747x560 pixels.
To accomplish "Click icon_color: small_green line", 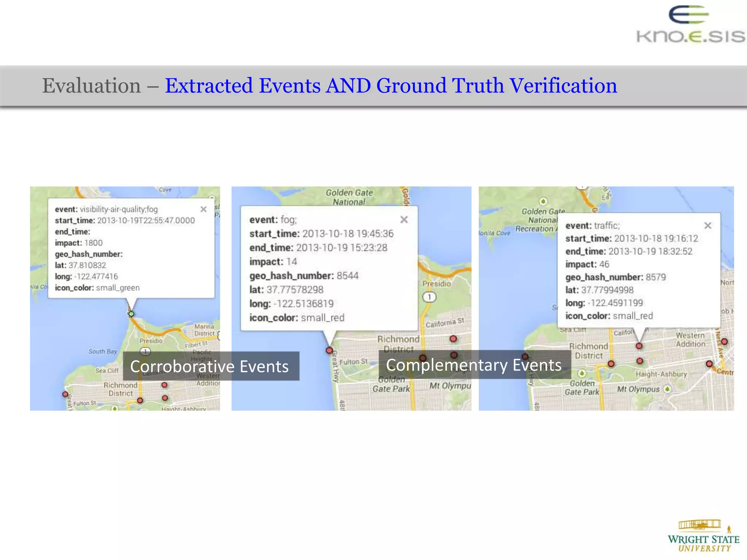I will pyautogui.click(x=97, y=288).
